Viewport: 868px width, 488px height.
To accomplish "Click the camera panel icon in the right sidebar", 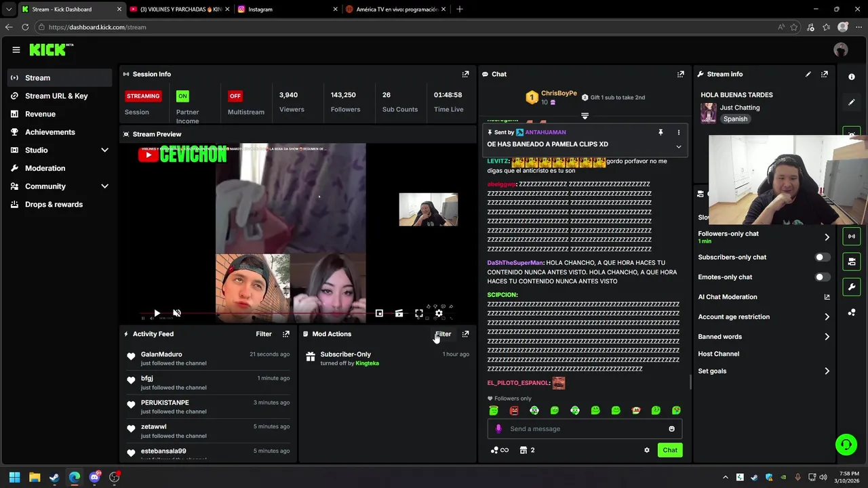I will click(x=852, y=262).
